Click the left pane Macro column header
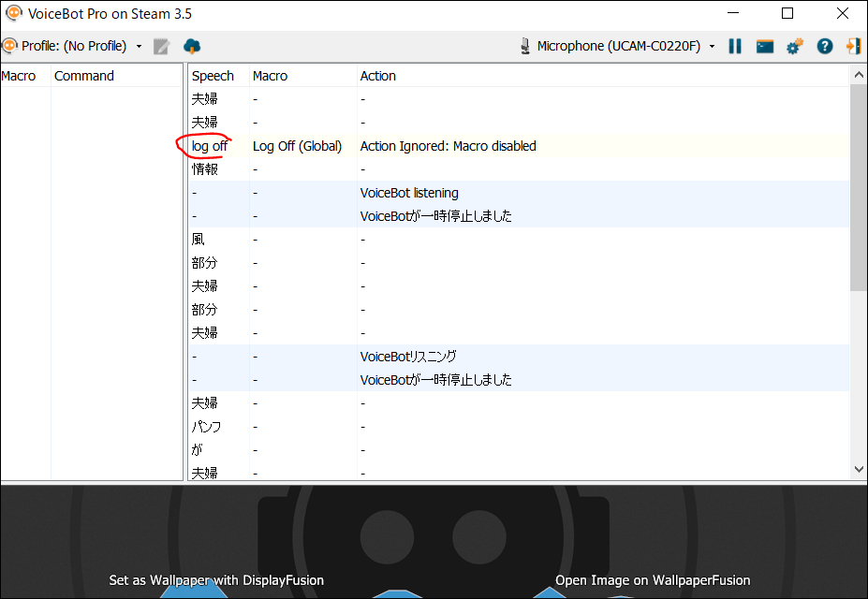Image resolution: width=868 pixels, height=599 pixels. (25, 76)
